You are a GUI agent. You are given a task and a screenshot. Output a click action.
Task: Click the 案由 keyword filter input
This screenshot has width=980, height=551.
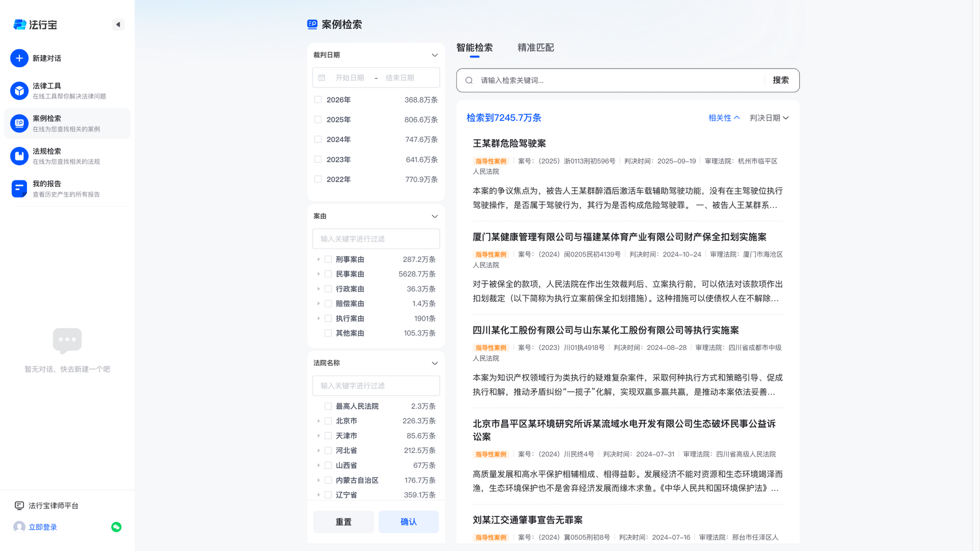(x=376, y=239)
